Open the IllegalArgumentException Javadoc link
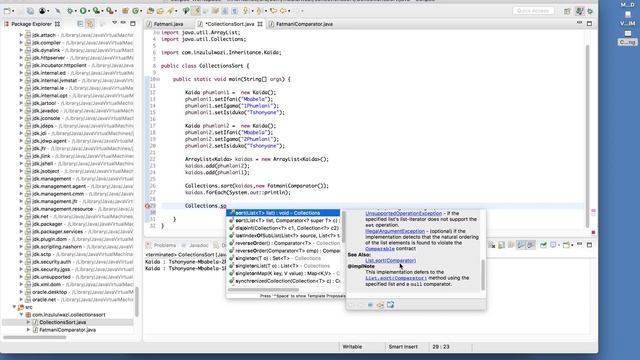 pos(395,231)
